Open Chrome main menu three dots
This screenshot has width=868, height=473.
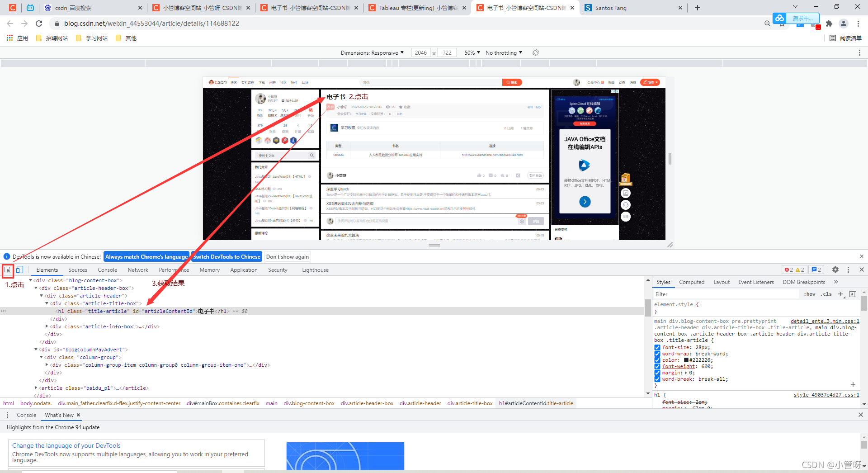[x=858, y=24]
